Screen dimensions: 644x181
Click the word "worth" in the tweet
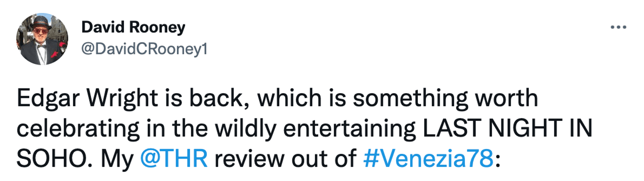point(506,98)
